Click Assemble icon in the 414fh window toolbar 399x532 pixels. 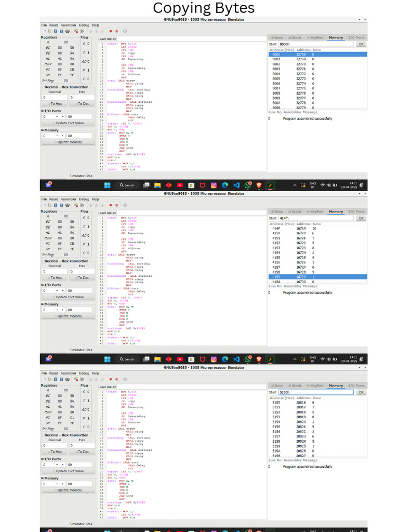coord(76,205)
